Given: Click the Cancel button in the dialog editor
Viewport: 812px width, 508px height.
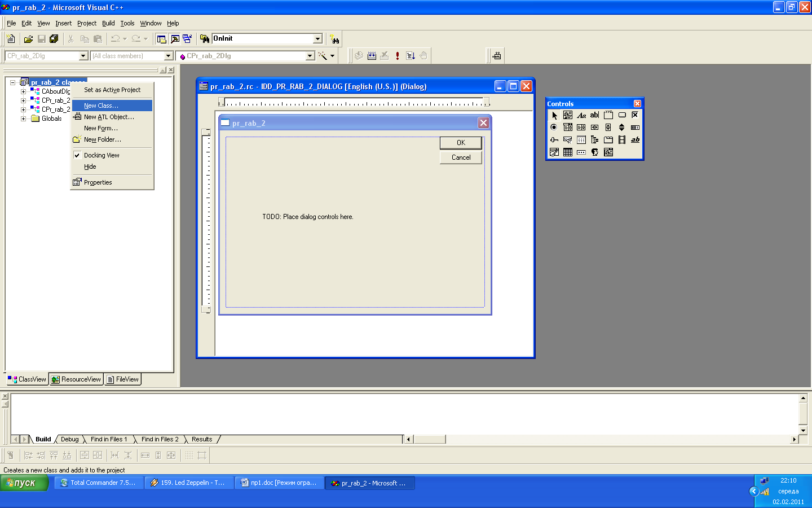Looking at the screenshot, I should coord(461,157).
